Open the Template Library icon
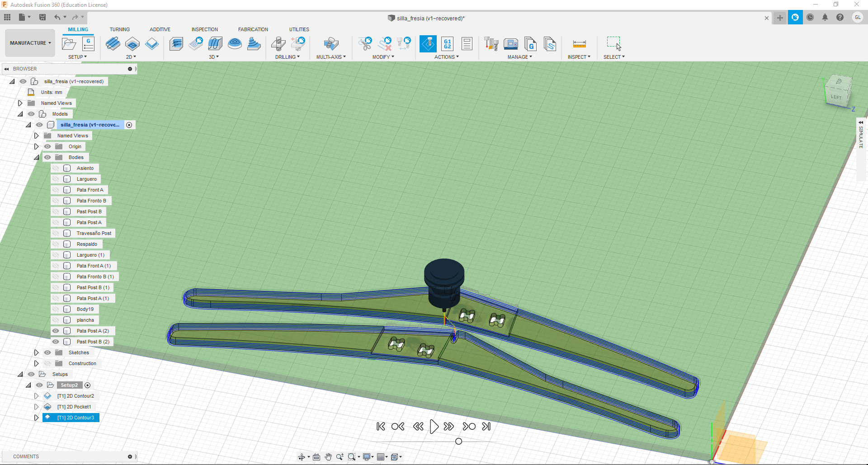The height and width of the screenshot is (465, 868). 550,44
